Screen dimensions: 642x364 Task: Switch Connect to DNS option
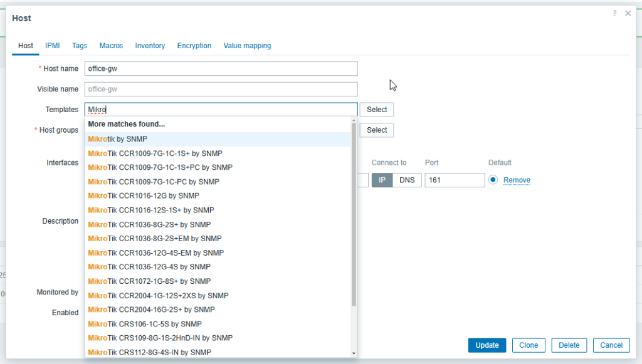407,180
